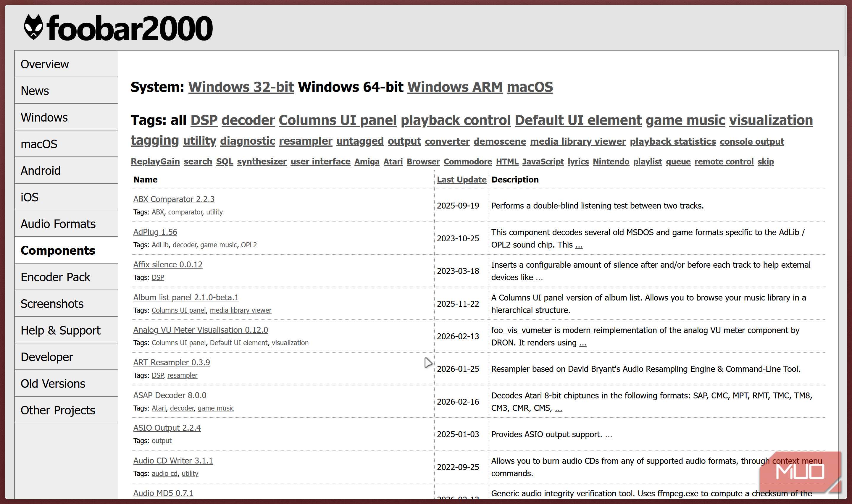Screen dimensions: 852x504
Task: Open the ASIO Output 2.2.4 page
Action: coord(167,428)
